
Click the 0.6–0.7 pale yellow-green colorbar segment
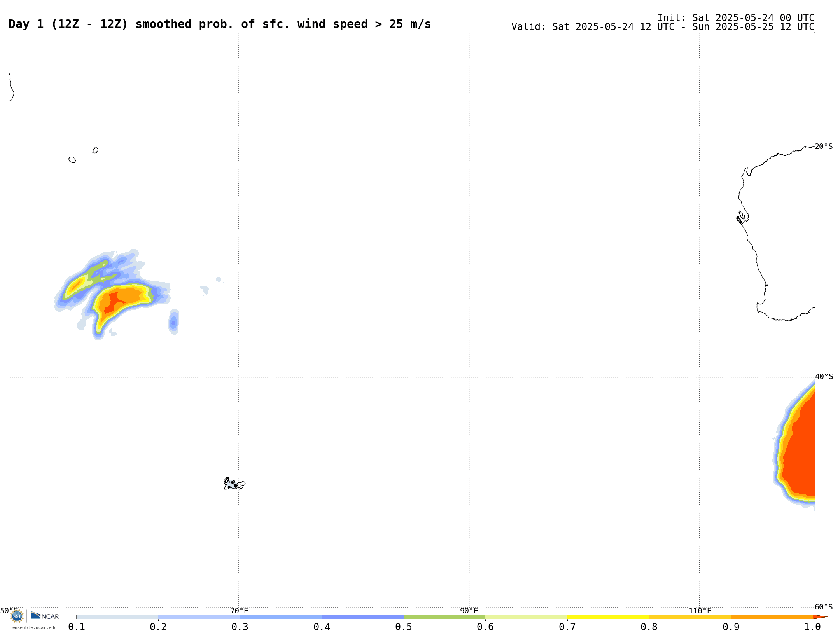coord(526,617)
